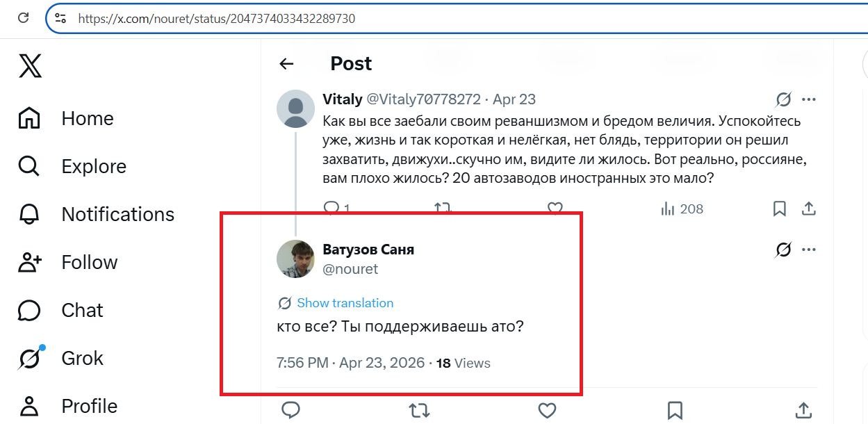Repost the main post by nouret
Viewport: 868px width, 424px height.
(x=419, y=410)
